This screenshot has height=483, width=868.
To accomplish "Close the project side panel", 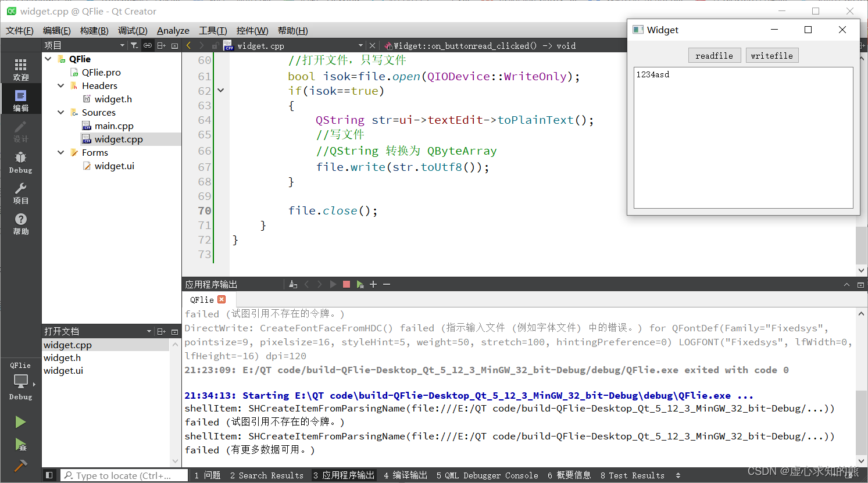I will pyautogui.click(x=174, y=45).
